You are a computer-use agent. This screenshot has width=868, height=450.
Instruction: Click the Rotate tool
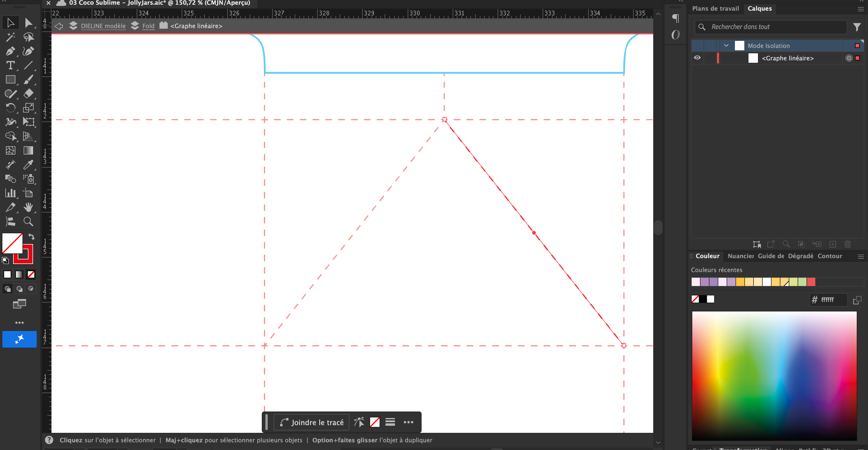pyautogui.click(x=10, y=108)
